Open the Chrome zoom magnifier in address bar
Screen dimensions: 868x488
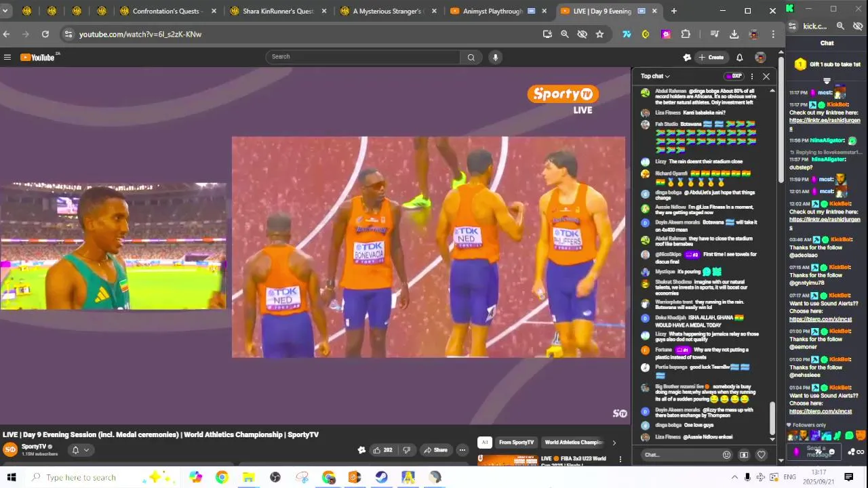pyautogui.click(x=564, y=34)
